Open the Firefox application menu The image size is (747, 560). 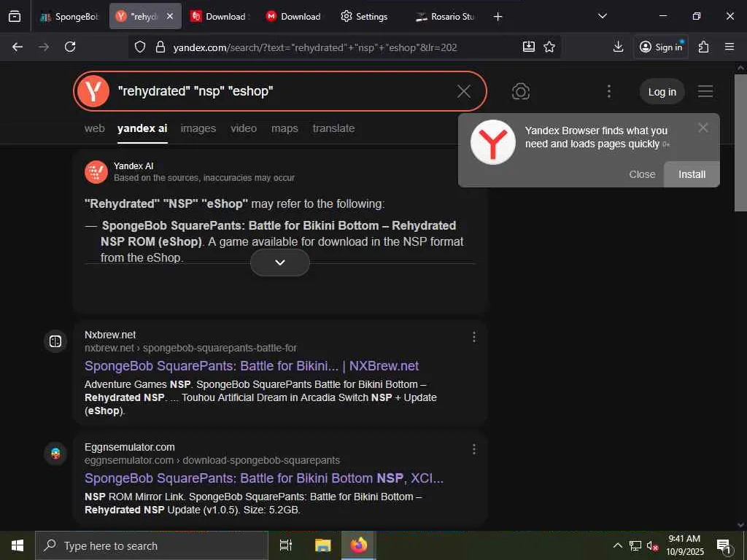click(x=729, y=47)
